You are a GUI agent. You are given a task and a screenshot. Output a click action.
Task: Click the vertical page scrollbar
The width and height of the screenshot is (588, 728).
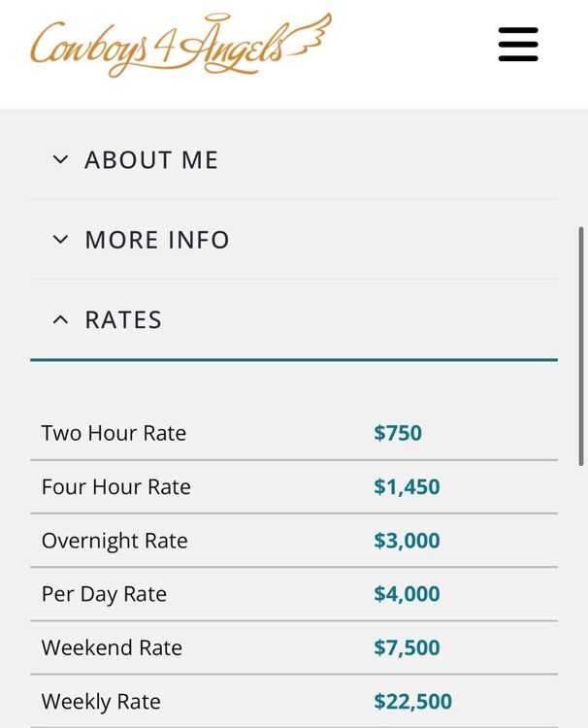click(x=580, y=346)
